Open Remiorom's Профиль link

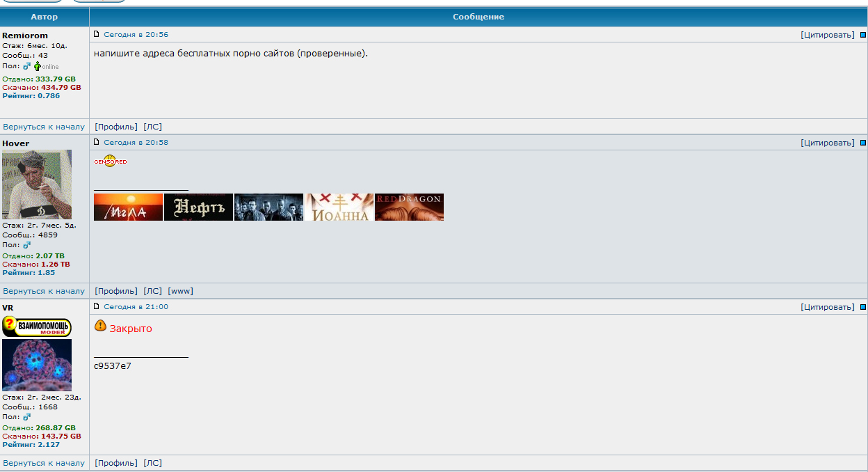[x=116, y=127]
